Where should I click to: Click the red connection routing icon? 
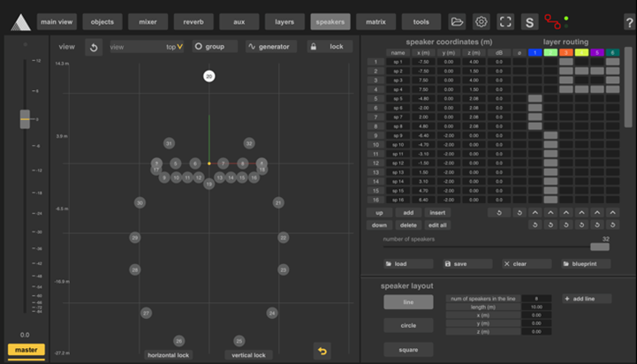click(x=554, y=21)
